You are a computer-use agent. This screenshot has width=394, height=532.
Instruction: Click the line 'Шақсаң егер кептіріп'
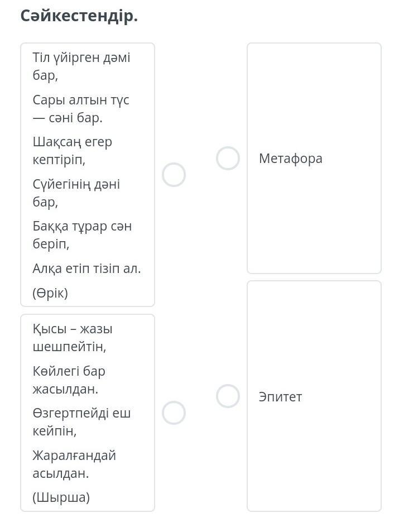click(73, 151)
